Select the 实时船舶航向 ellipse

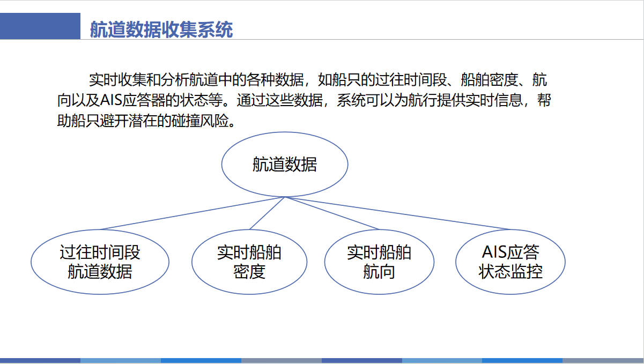point(379,262)
